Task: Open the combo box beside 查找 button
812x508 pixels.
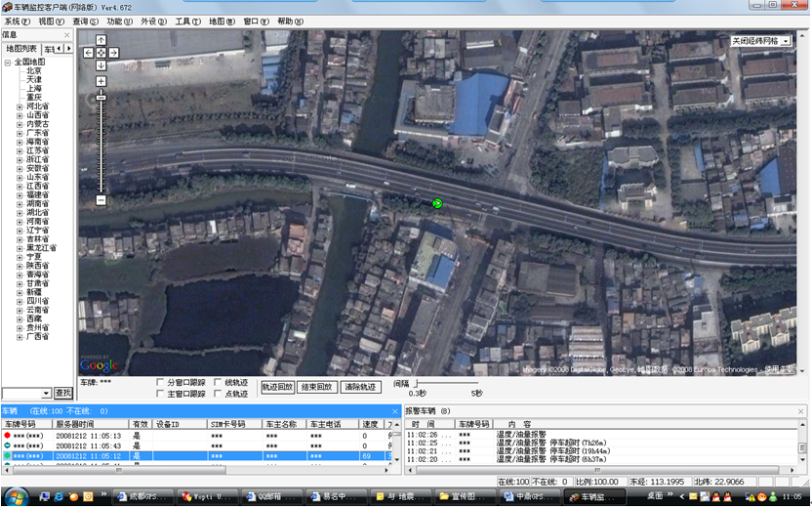Action: coord(46,394)
